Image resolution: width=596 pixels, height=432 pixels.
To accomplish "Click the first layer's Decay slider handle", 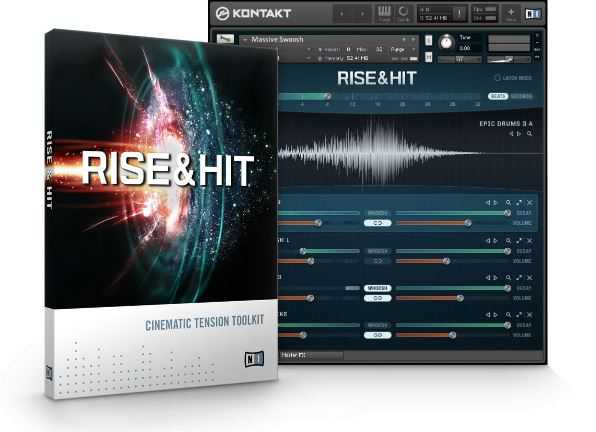I will point(507,213).
